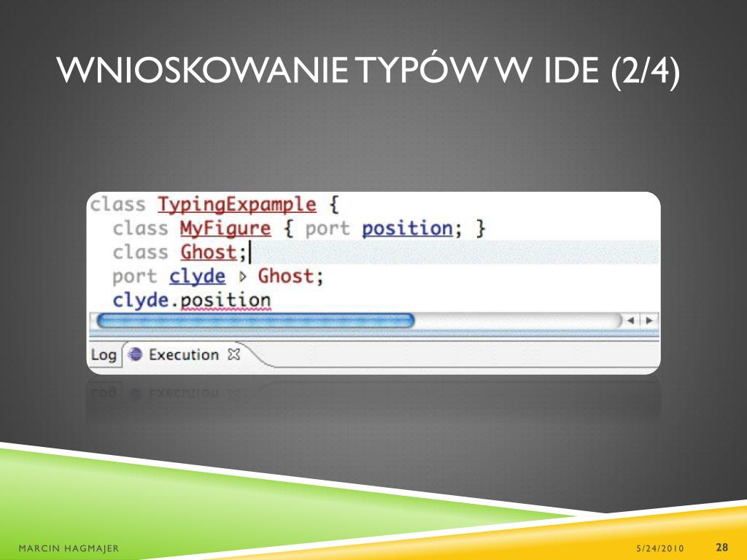Click the TypingExpample class name
Screen dimensions: 747x560
click(237, 205)
